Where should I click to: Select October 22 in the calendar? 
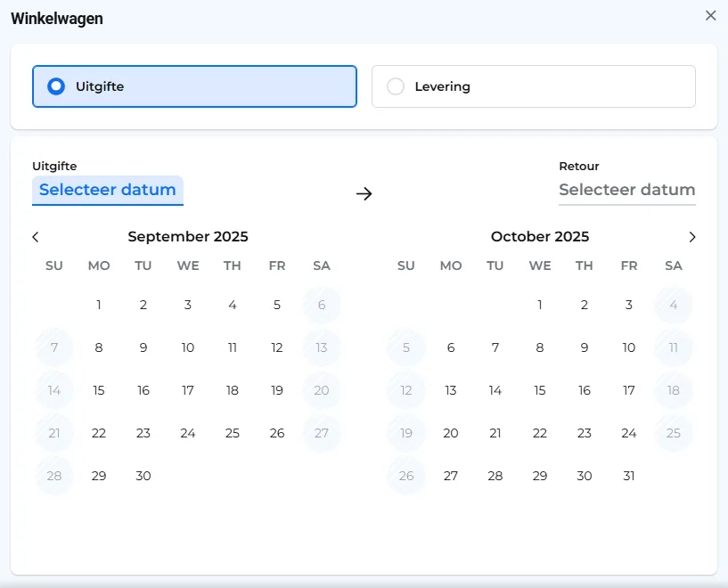point(540,433)
